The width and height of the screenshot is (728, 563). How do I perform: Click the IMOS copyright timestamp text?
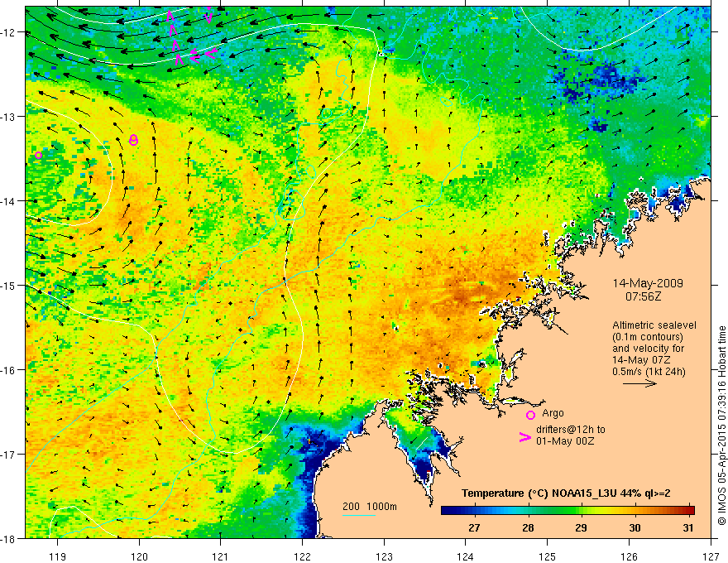pyautogui.click(x=721, y=426)
